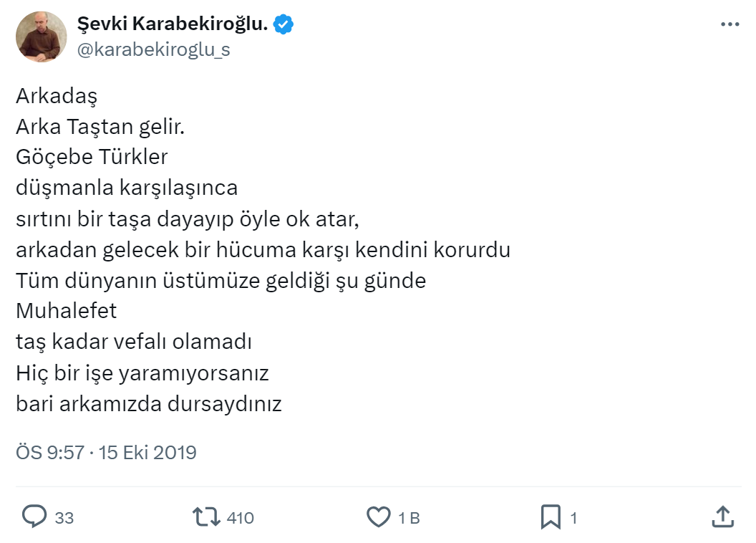Click the ÖS 9:57 timestamp
The width and height of the screenshot is (756, 543).
point(50,453)
